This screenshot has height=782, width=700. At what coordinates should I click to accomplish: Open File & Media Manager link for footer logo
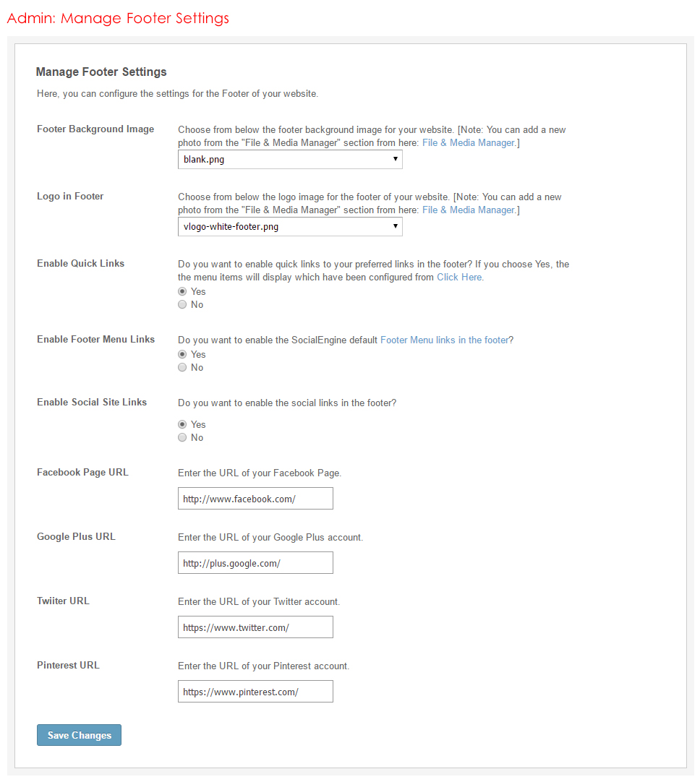(468, 210)
